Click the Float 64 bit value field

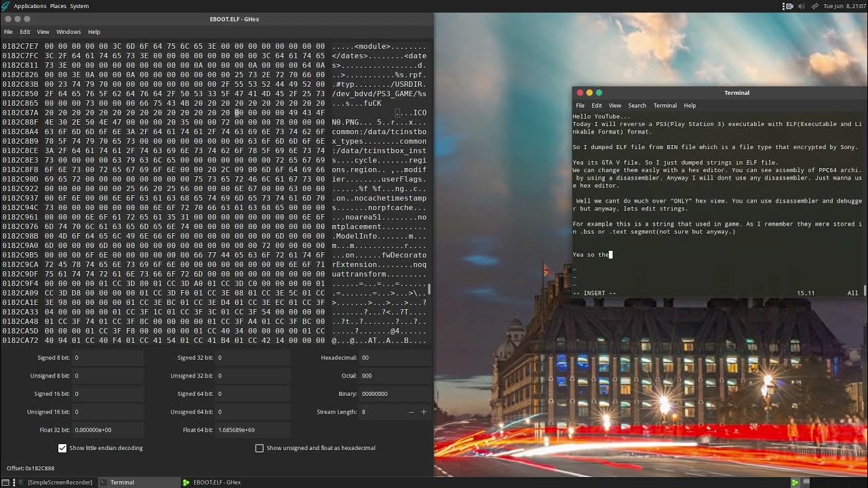pyautogui.click(x=253, y=430)
